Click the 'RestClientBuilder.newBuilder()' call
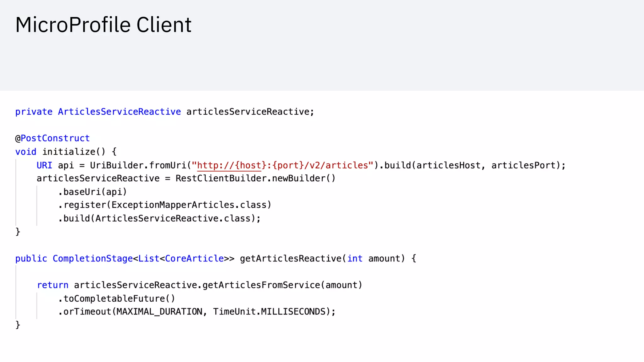Viewport: 644px width, 362px height. coord(255,178)
